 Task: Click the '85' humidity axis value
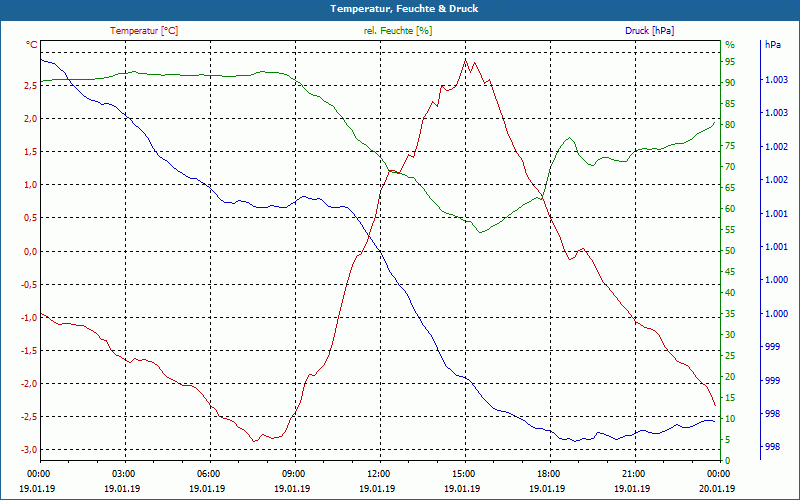click(730, 104)
